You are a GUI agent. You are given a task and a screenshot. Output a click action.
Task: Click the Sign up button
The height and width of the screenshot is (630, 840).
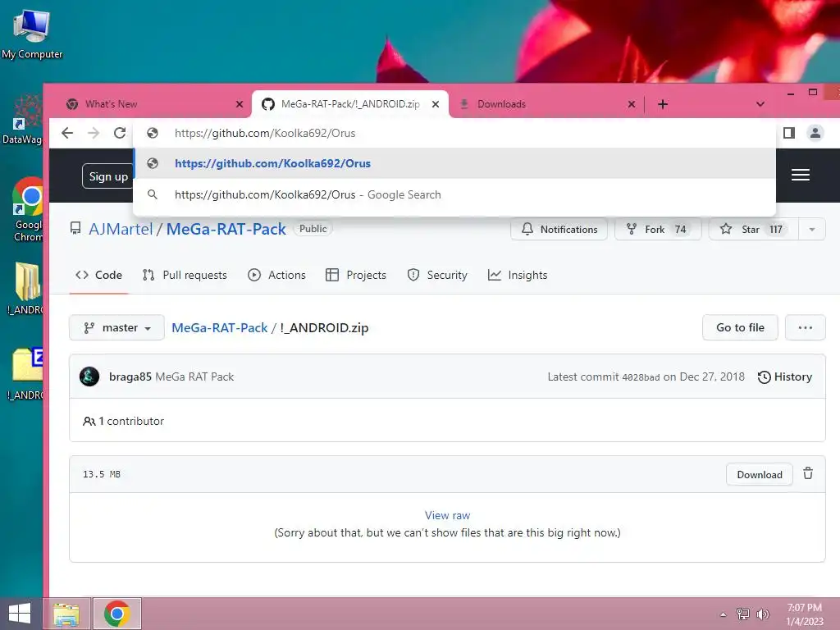click(x=108, y=176)
